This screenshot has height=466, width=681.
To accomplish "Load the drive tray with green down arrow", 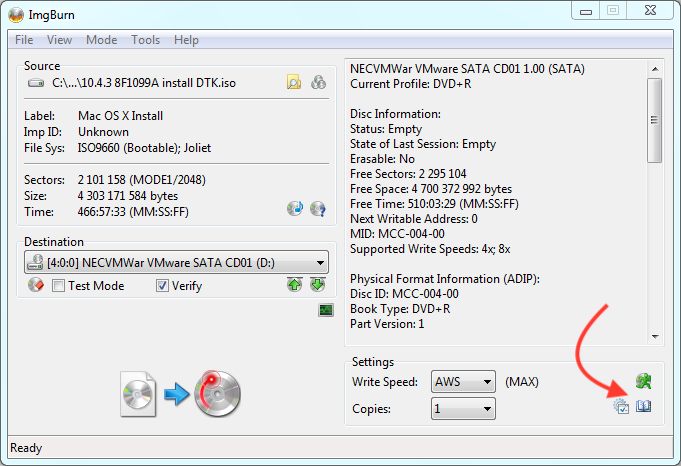I will [318, 285].
